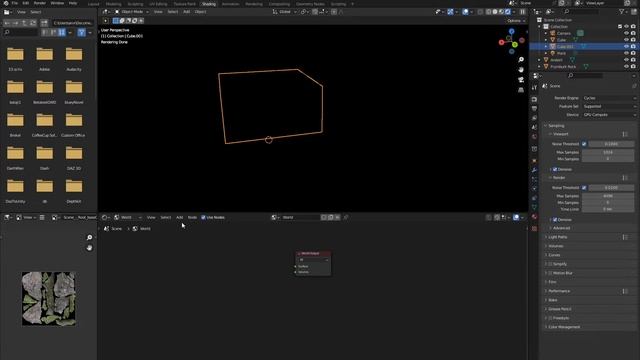Open the Modifiers wrench tab icon
This screenshot has width=640, height=360.
coord(534,170)
